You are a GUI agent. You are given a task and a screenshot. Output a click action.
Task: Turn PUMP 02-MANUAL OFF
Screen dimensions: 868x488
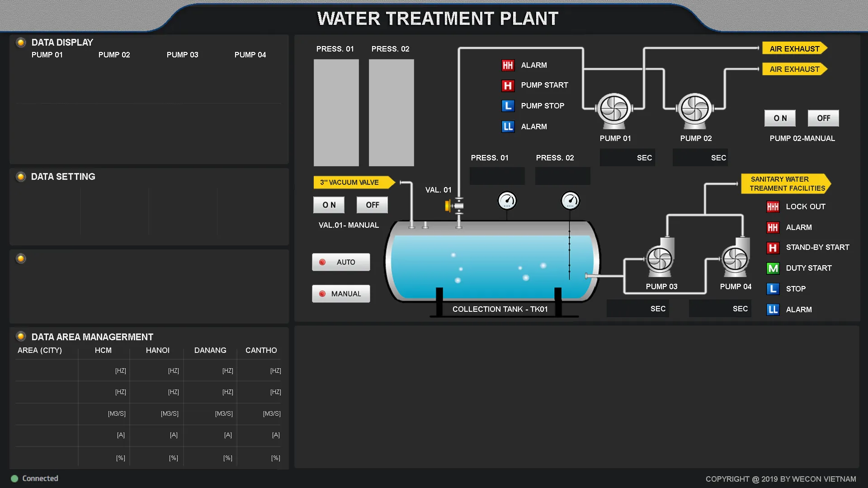pos(823,118)
